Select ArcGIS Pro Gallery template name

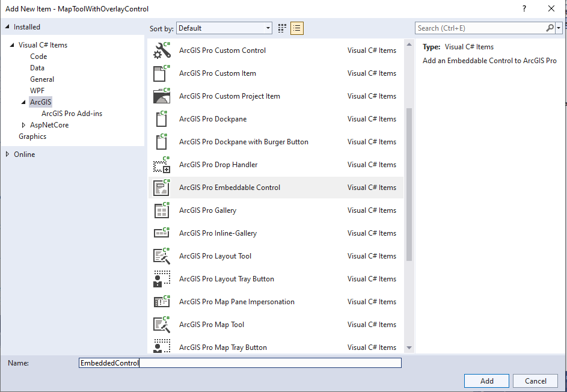coord(207,210)
